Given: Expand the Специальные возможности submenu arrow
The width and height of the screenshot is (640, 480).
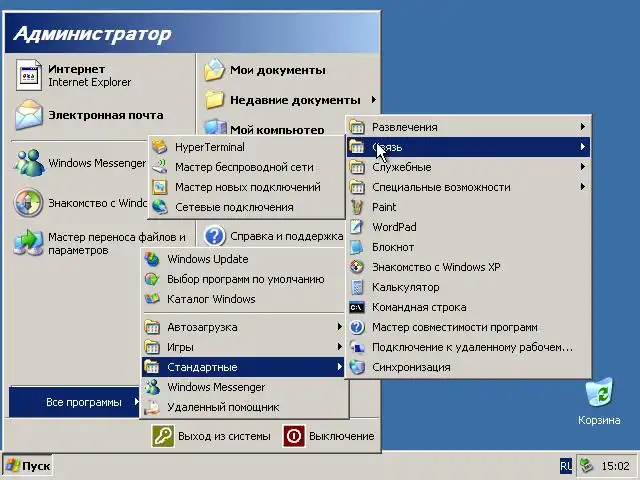Looking at the screenshot, I should 583,187.
